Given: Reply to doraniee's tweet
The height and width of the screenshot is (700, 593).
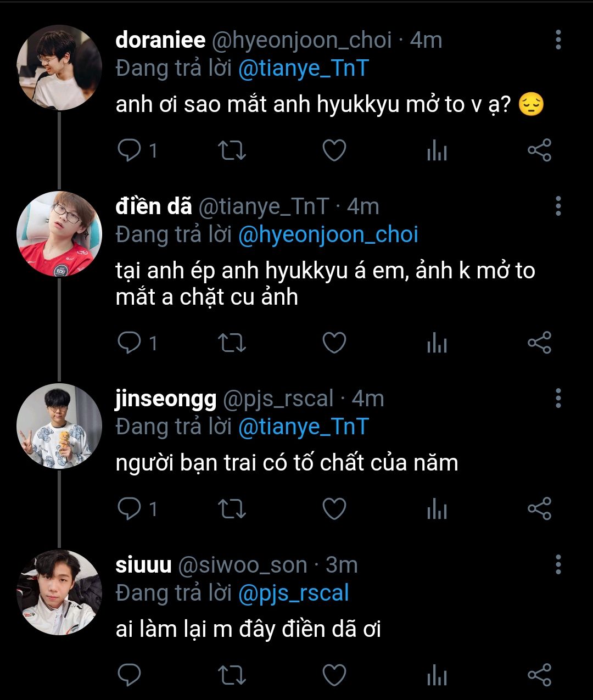Looking at the screenshot, I should pyautogui.click(x=130, y=150).
